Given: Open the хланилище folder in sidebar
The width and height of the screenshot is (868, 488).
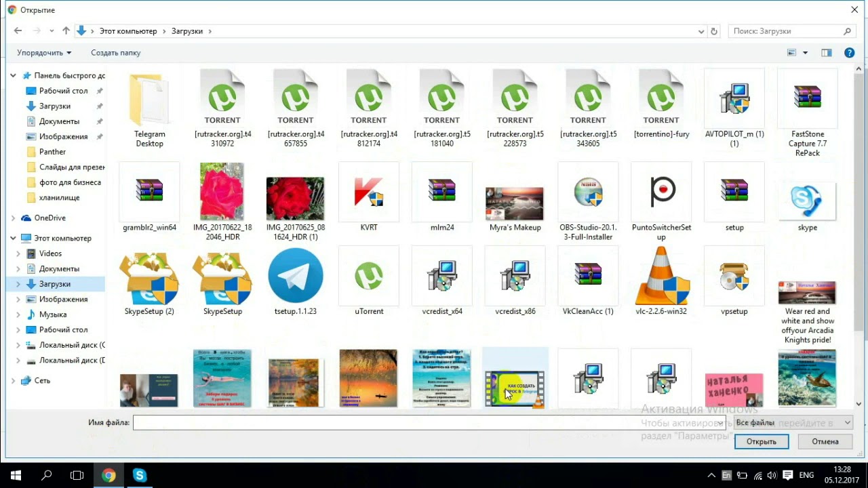Looking at the screenshot, I should (x=59, y=198).
